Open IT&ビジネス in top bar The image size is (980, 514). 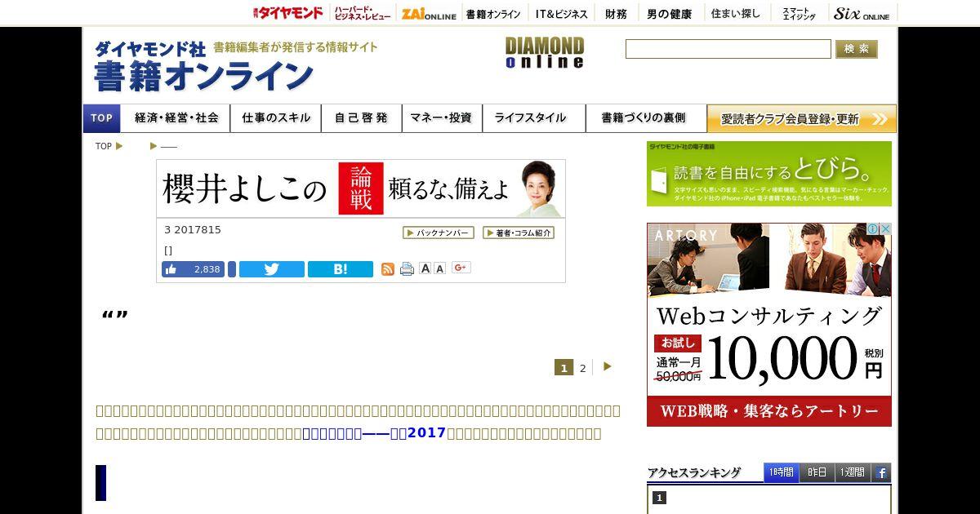pyautogui.click(x=561, y=14)
